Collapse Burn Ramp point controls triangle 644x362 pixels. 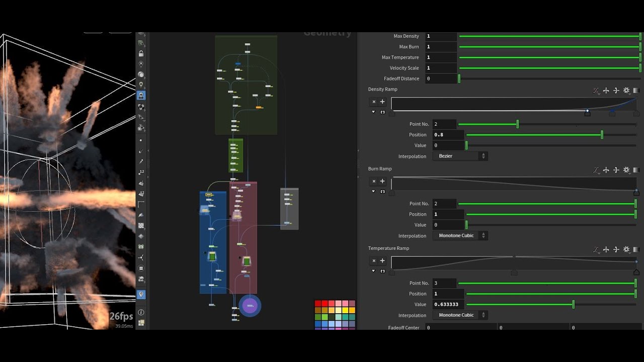374,191
